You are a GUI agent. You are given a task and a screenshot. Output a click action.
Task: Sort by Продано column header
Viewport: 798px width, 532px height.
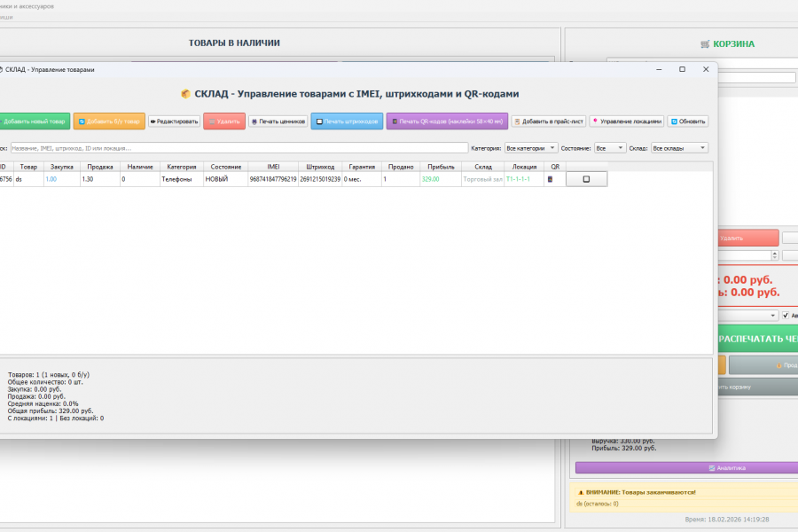click(x=401, y=167)
